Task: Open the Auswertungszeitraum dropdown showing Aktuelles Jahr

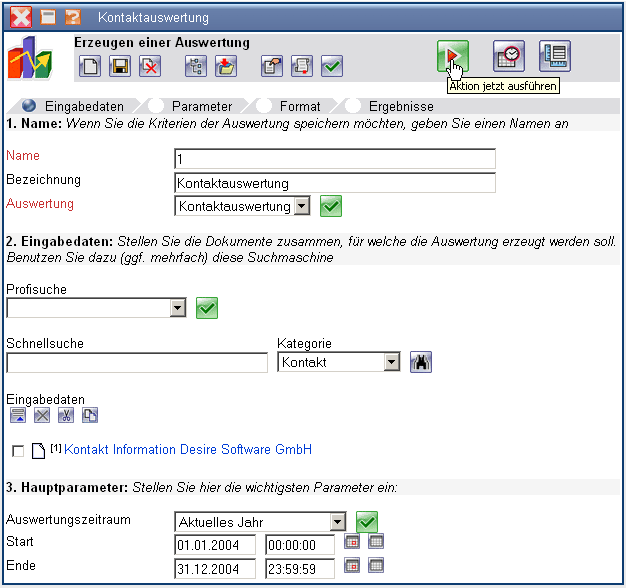Action: 338,522
